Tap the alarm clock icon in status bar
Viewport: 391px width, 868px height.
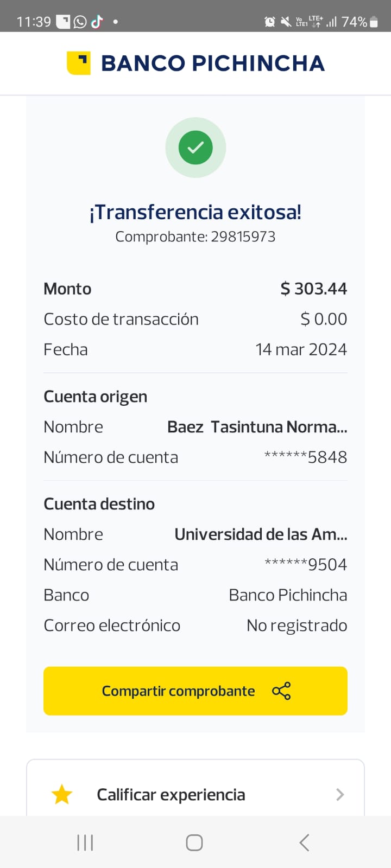pos(269,22)
